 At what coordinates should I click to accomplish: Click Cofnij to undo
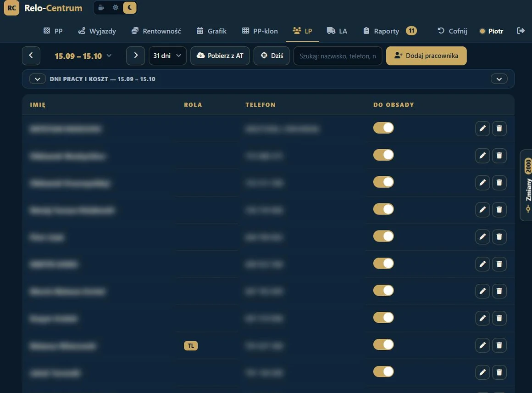click(x=452, y=31)
